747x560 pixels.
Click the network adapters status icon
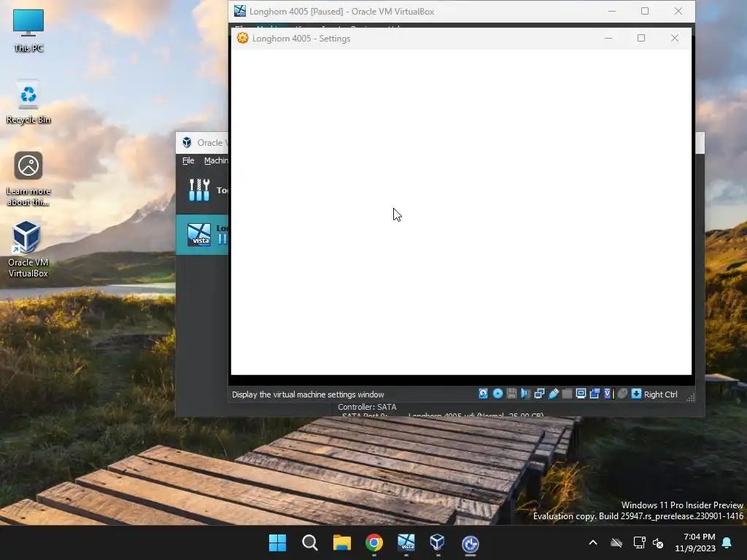click(539, 393)
